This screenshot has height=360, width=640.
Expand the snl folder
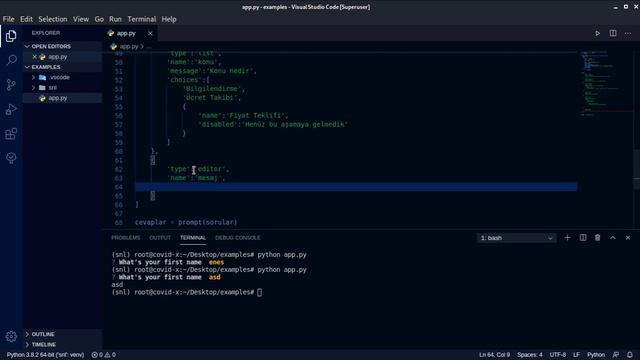coord(62,87)
